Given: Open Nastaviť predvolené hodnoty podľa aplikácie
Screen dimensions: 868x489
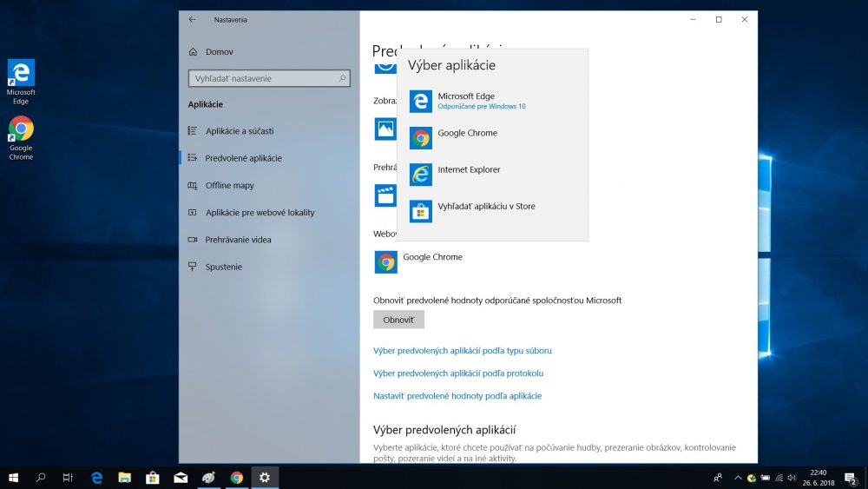Looking at the screenshot, I should pyautogui.click(x=457, y=396).
